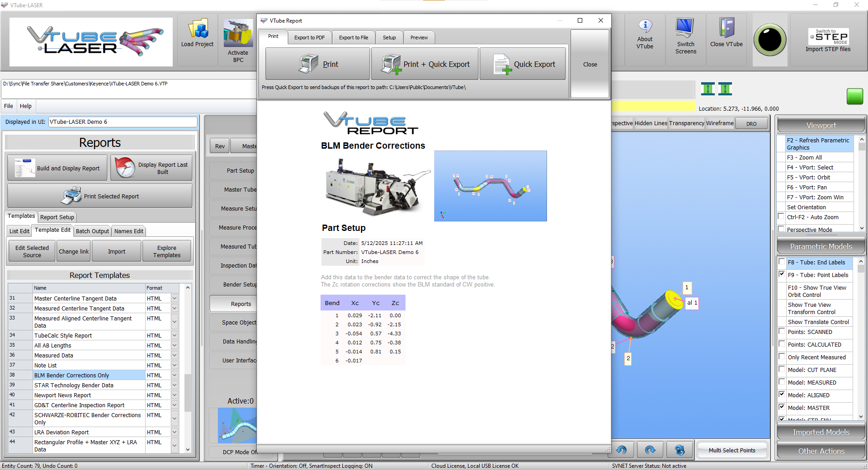Switch to Preview tab in VTube Report

[419, 38]
